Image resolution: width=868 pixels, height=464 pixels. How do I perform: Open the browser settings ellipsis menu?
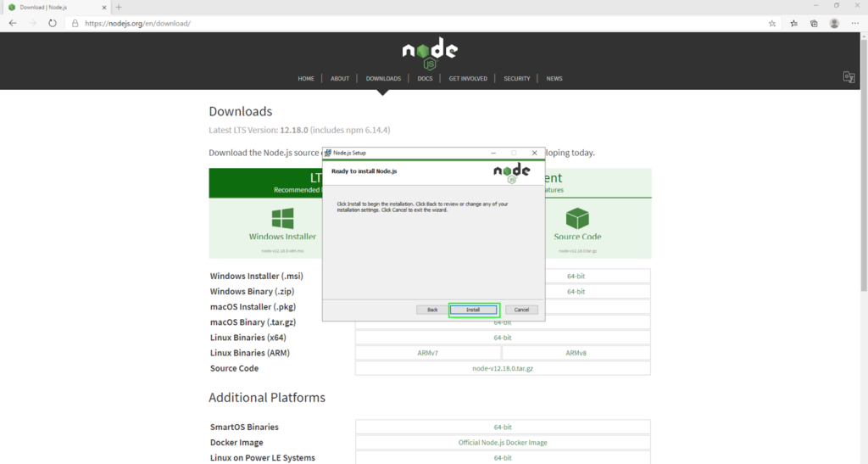pyautogui.click(x=855, y=23)
